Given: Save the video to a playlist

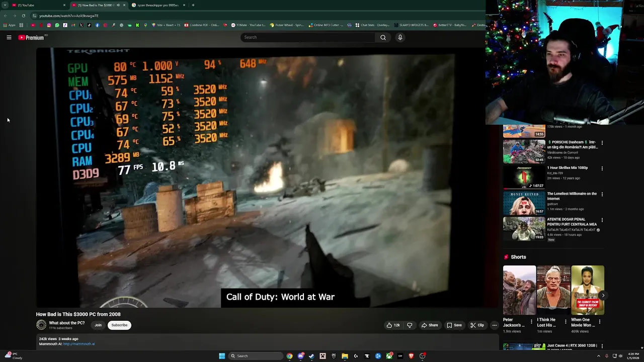Looking at the screenshot, I should click(x=454, y=325).
